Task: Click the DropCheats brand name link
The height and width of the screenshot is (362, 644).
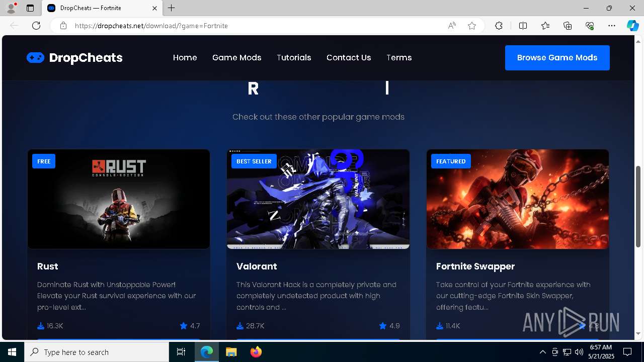Action: click(86, 58)
